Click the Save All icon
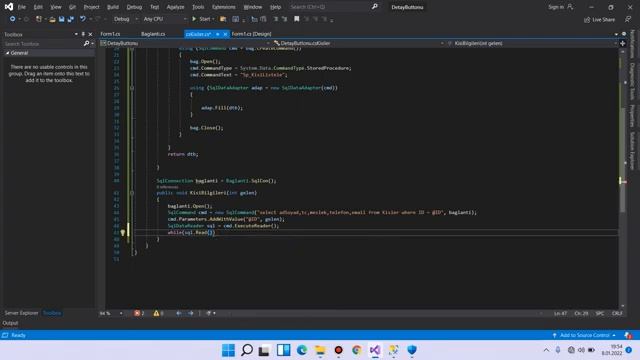 (x=71, y=19)
